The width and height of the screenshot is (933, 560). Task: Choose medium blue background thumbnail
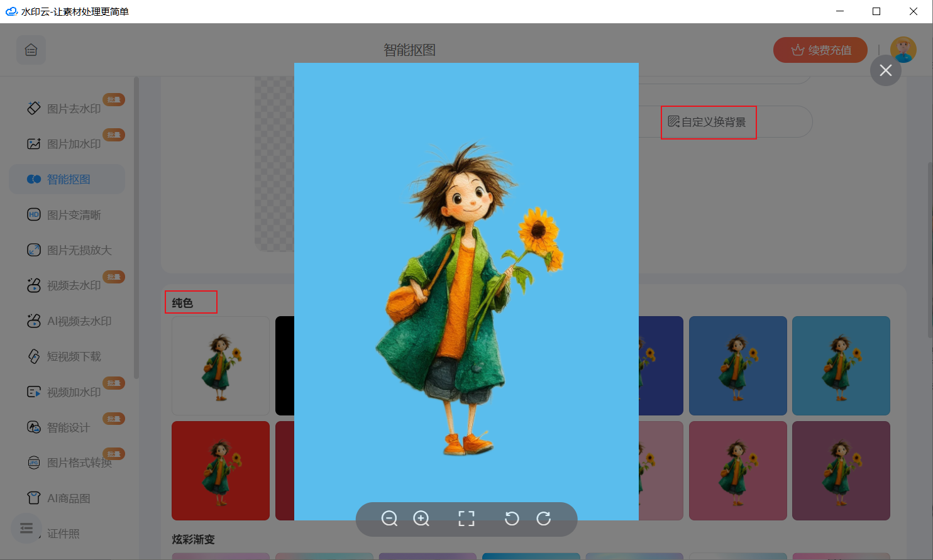pos(738,366)
